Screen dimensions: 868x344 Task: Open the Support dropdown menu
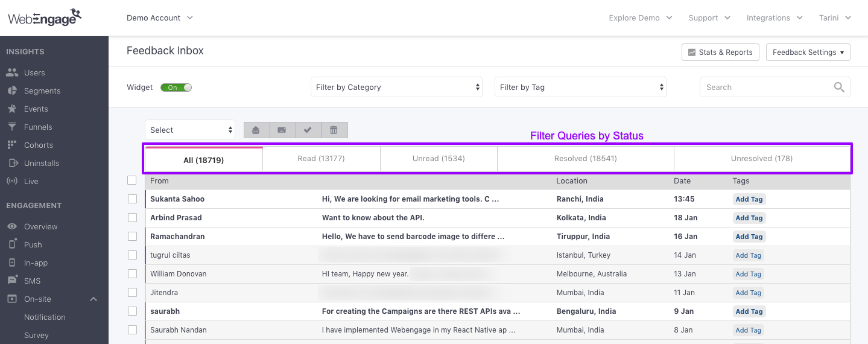click(709, 18)
